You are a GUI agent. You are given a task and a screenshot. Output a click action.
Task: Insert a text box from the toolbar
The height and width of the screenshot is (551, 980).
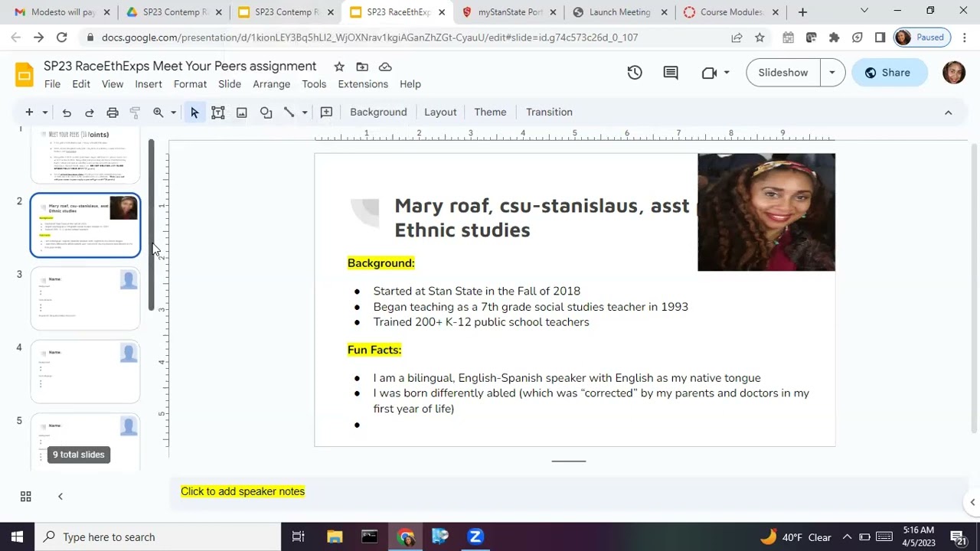point(218,112)
